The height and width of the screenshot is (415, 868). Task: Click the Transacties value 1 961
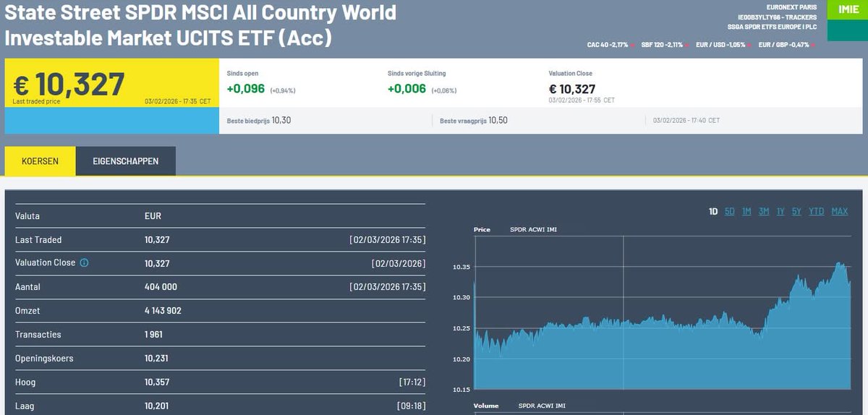click(x=153, y=335)
